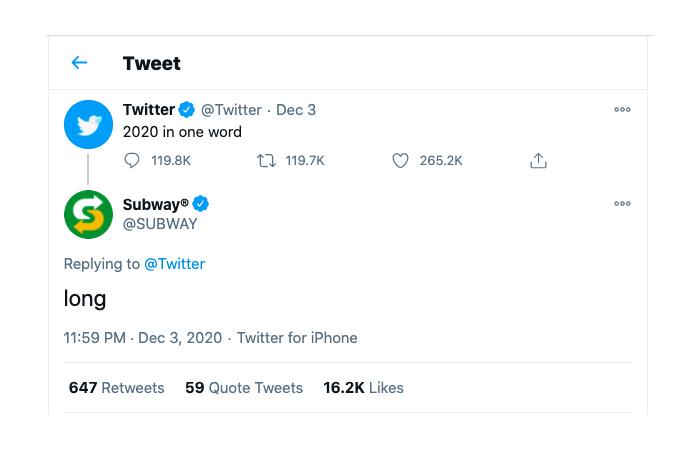Screen dimensions: 700x450
Task: Open the Twitter display name link
Action: pyautogui.click(x=149, y=110)
